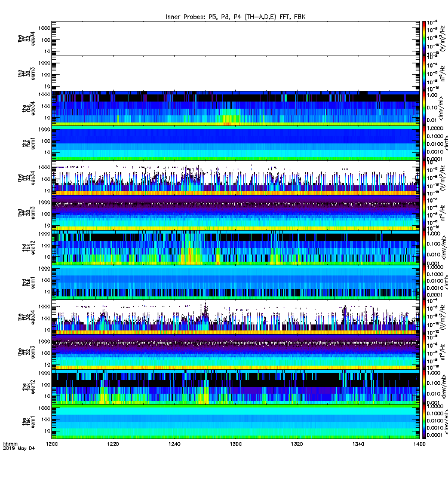Image resolution: width=448 pixels, height=478 pixels.
Task: Click the color bar beside thd fbk edc12 panel
Action: click(424, 247)
